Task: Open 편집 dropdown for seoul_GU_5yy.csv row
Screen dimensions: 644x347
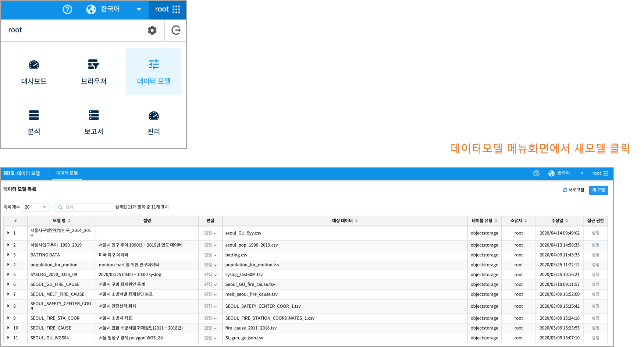Action: coord(210,233)
